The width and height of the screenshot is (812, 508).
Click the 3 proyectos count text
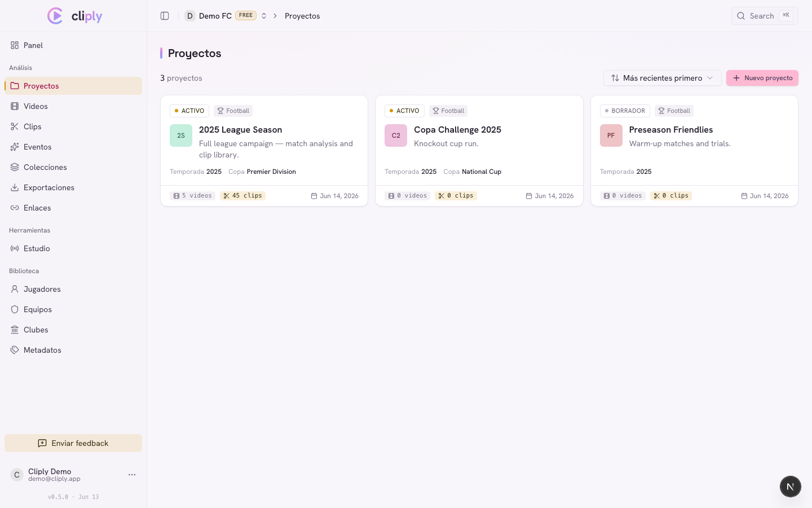click(181, 78)
